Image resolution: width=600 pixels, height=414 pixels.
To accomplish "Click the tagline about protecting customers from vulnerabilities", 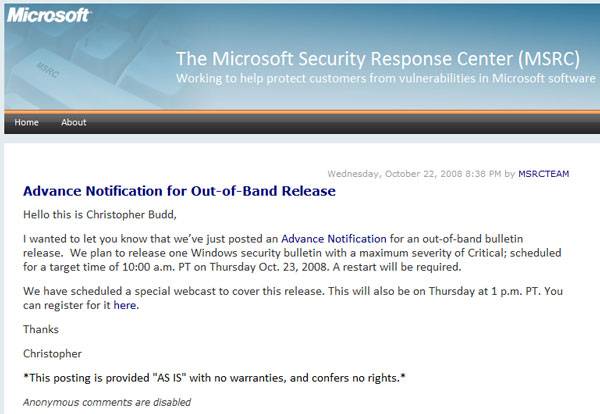I will [x=386, y=78].
